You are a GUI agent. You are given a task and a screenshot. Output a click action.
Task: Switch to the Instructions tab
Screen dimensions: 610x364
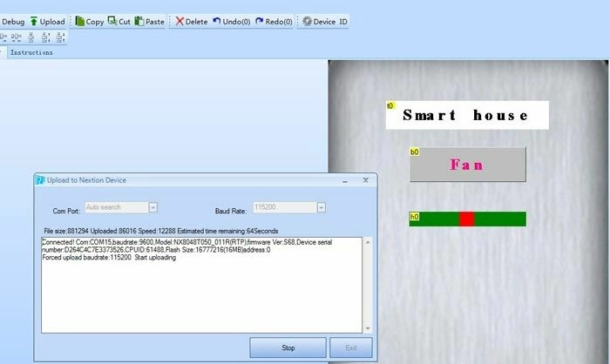tap(31, 52)
